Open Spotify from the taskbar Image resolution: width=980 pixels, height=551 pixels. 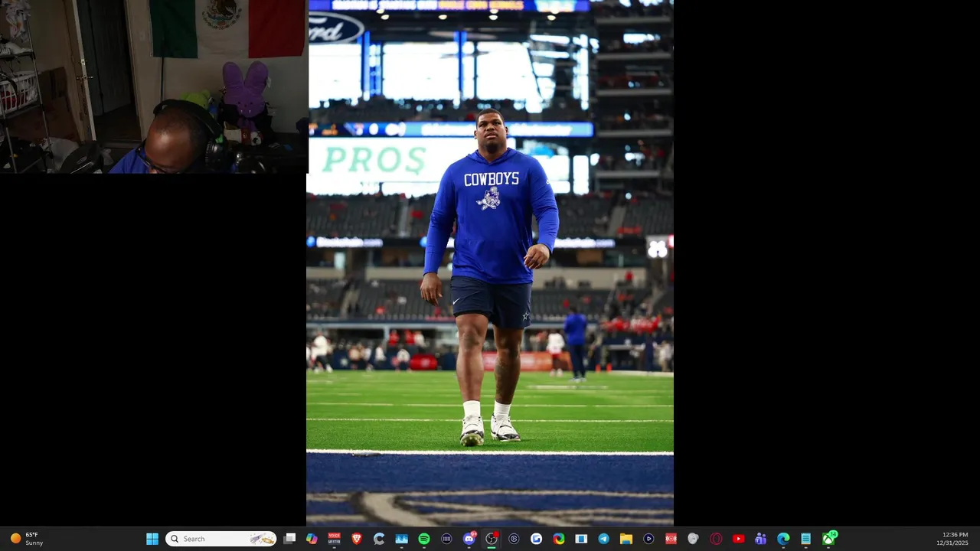(424, 539)
